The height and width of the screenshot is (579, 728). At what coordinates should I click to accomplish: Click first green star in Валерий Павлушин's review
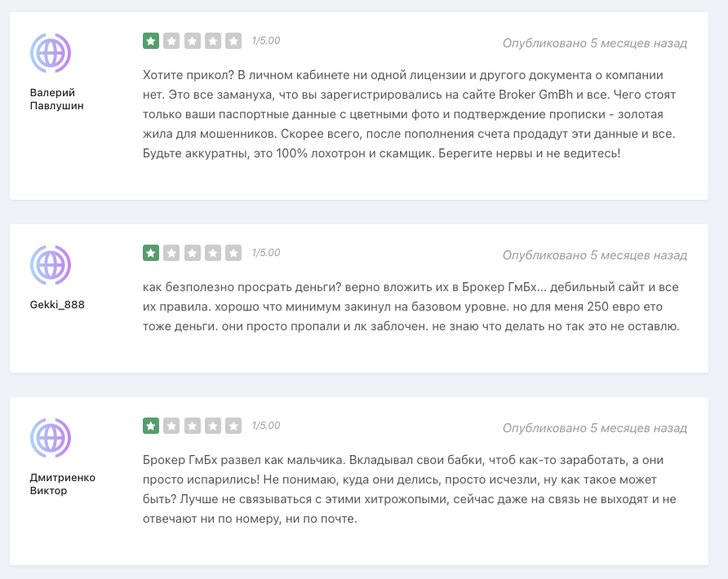click(151, 41)
